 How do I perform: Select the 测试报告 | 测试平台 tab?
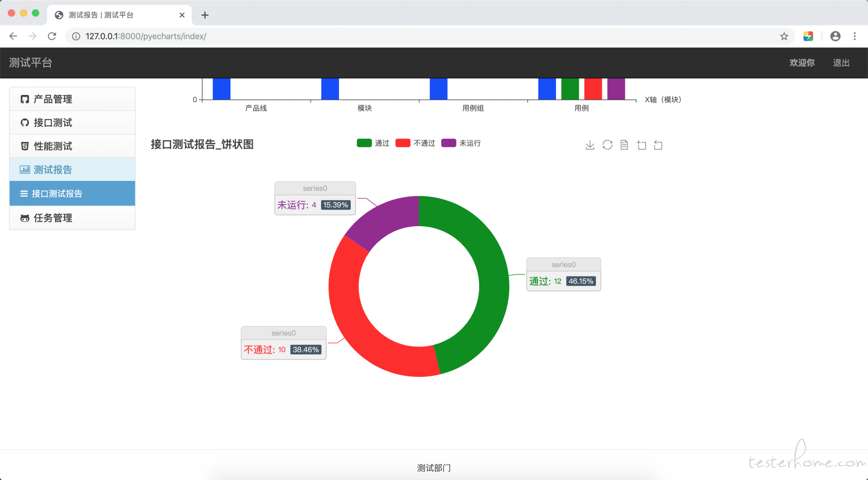point(118,15)
